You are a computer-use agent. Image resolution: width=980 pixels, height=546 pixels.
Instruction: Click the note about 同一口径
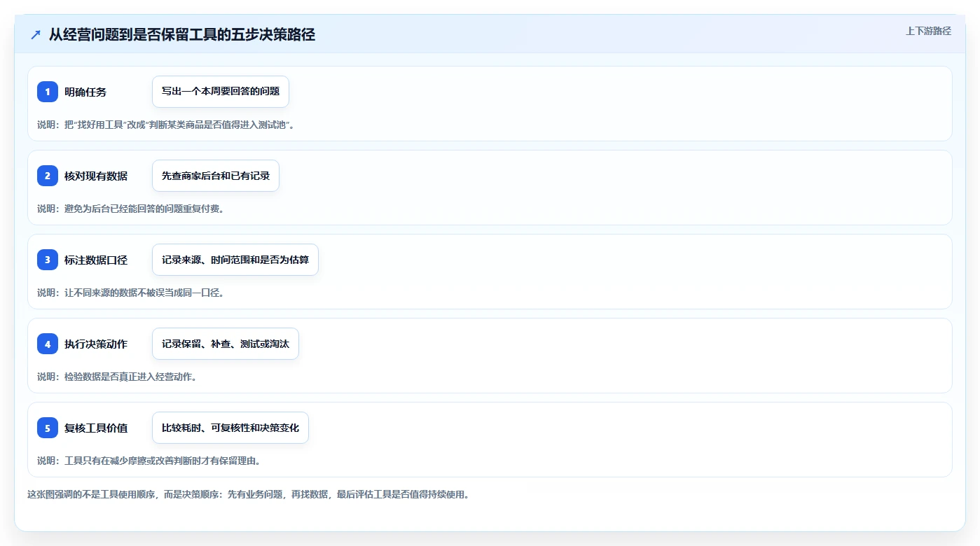pyautogui.click(x=130, y=293)
